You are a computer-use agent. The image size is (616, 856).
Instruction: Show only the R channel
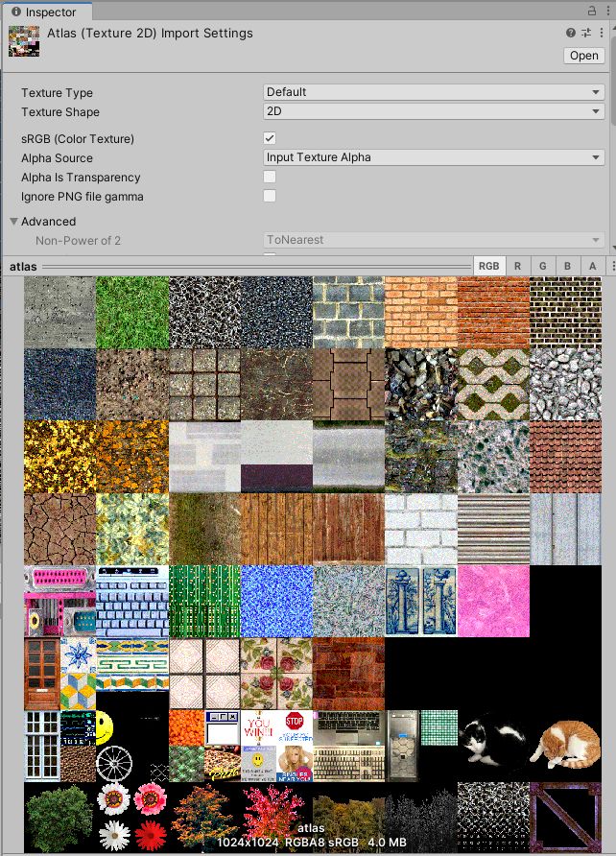[517, 266]
